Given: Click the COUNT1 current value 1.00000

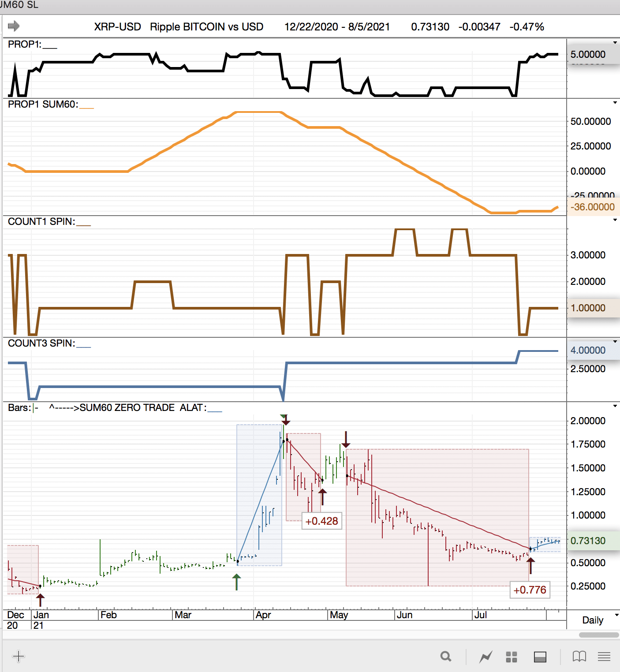Looking at the screenshot, I should click(x=588, y=308).
